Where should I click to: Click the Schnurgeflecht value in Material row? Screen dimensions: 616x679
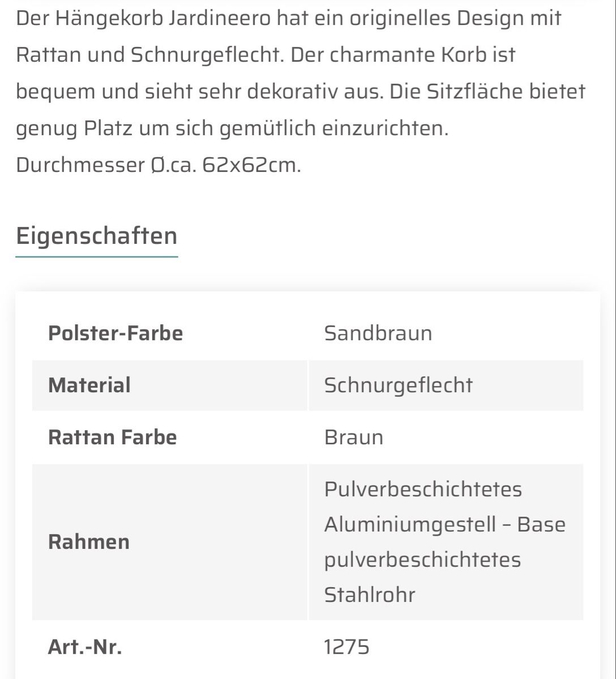pyautogui.click(x=399, y=385)
